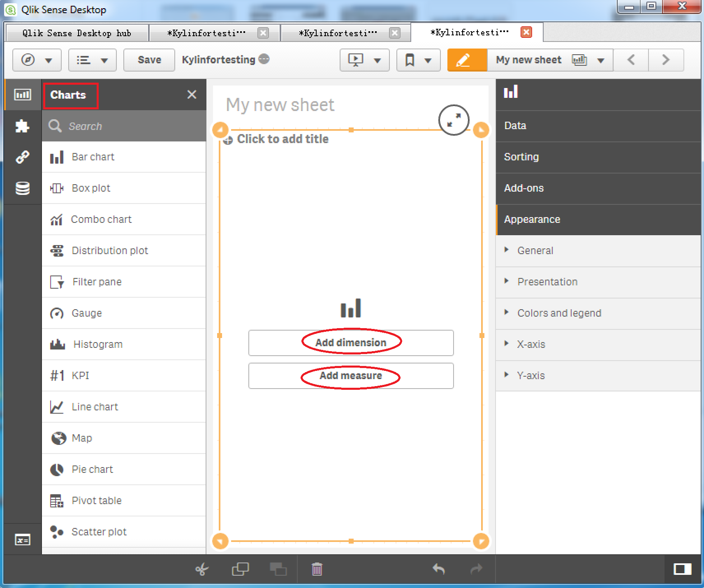704x588 pixels.
Task: Click the scissors cut icon
Action: (x=201, y=569)
